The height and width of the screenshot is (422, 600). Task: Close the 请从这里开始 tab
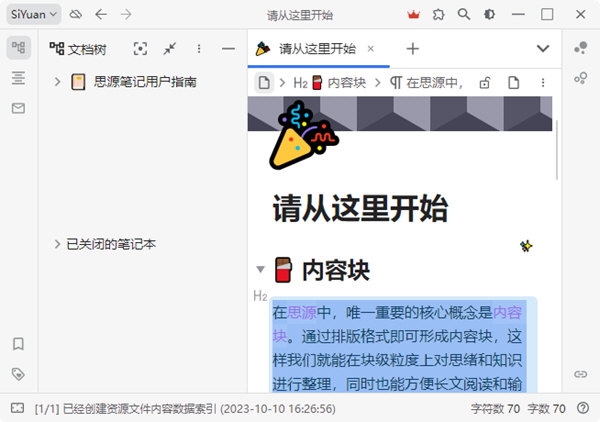370,49
